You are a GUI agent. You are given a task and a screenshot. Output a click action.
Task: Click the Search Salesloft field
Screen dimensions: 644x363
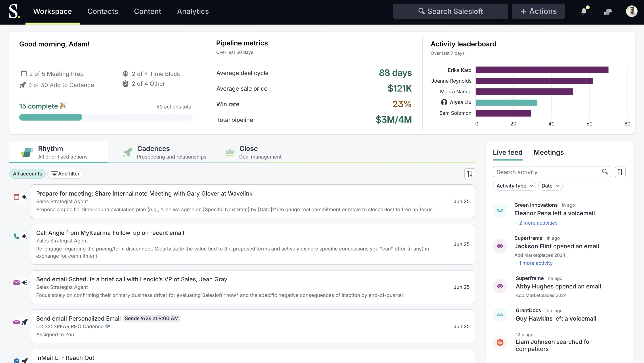click(450, 11)
